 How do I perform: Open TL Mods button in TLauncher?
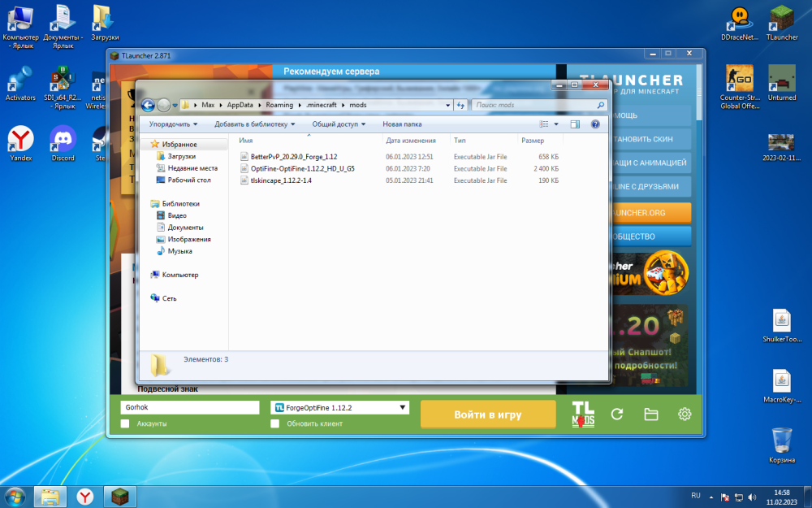tap(583, 415)
